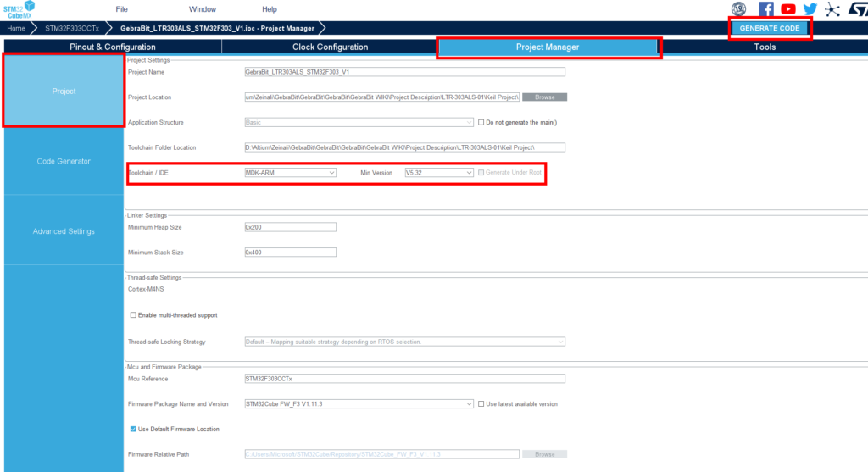Click the Firmware Relative Path field
Viewport: 868px width, 472px height.
[382, 454]
